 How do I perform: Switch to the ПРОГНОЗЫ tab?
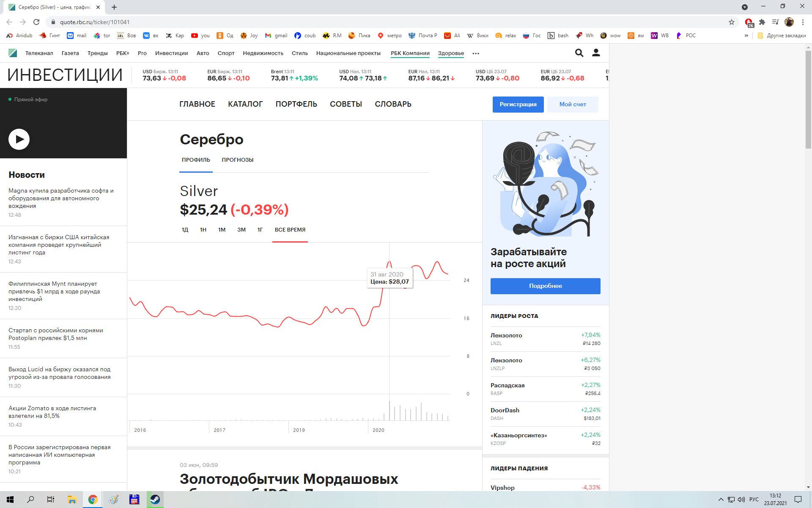point(237,160)
